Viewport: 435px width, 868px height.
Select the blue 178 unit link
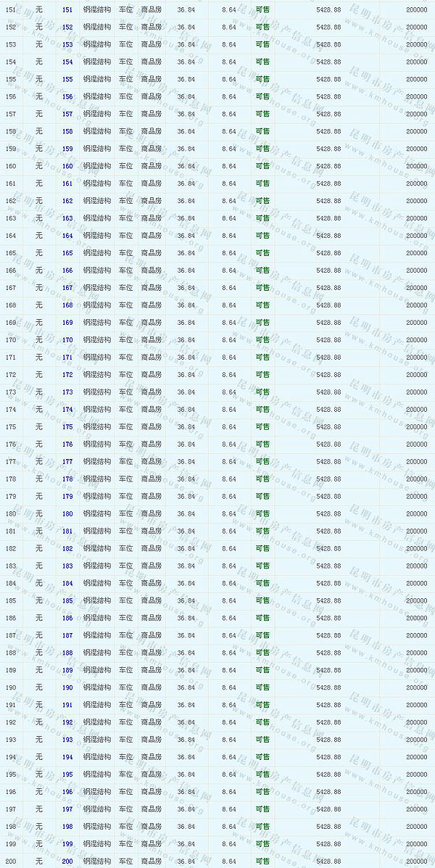point(67,479)
